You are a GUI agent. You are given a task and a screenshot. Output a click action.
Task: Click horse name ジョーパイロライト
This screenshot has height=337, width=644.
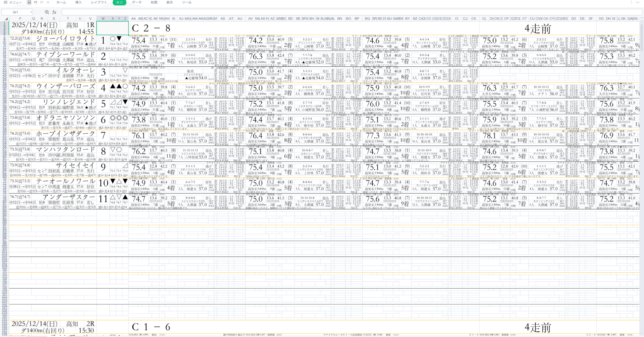(x=65, y=39)
